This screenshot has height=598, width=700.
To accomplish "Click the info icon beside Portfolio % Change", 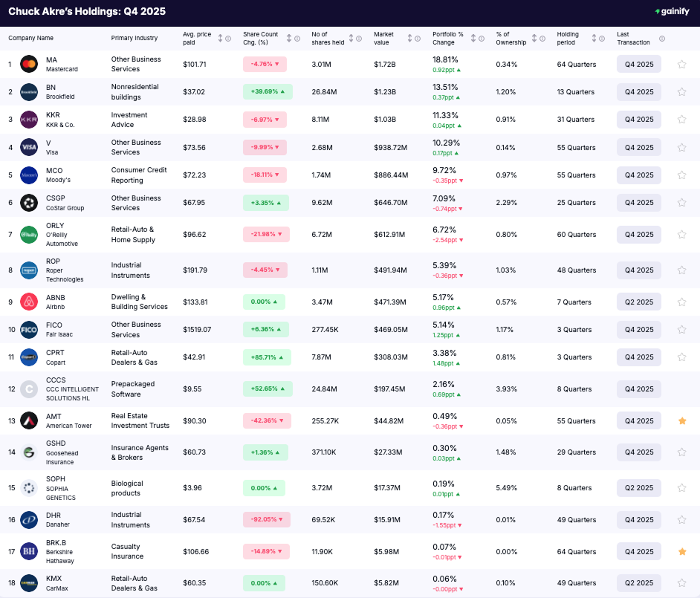I will [481, 37].
